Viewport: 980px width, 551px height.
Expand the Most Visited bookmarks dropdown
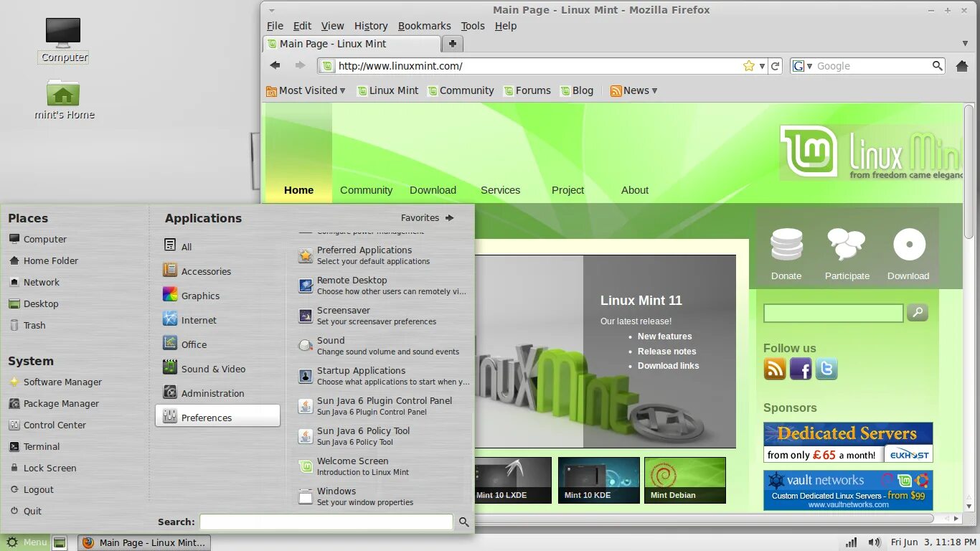coord(306,90)
